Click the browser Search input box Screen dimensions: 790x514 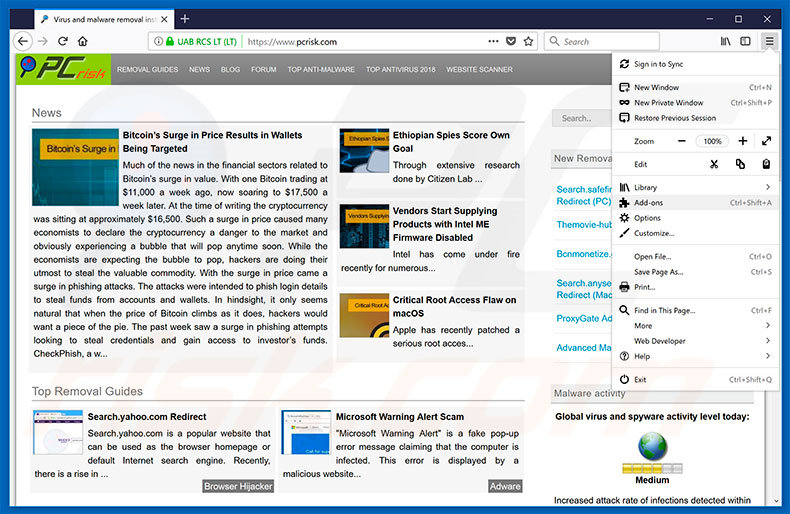click(x=602, y=41)
